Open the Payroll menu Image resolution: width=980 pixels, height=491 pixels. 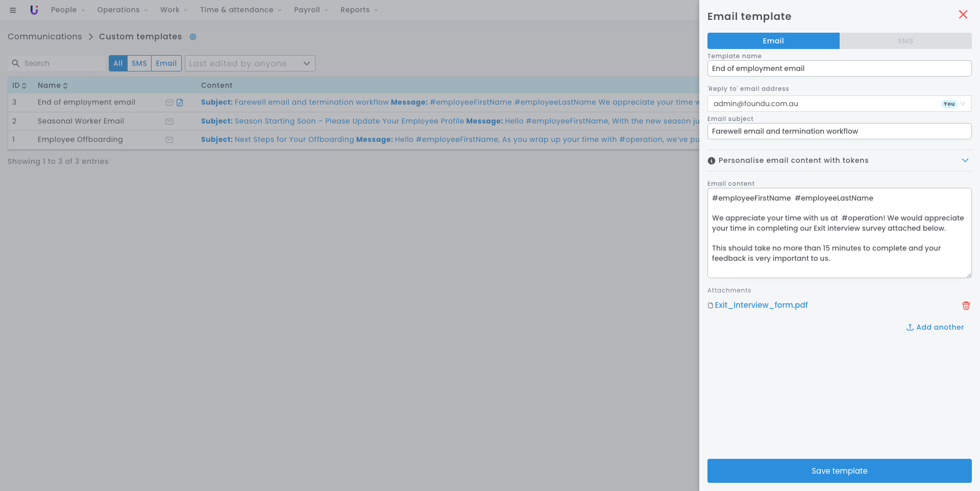tap(311, 10)
